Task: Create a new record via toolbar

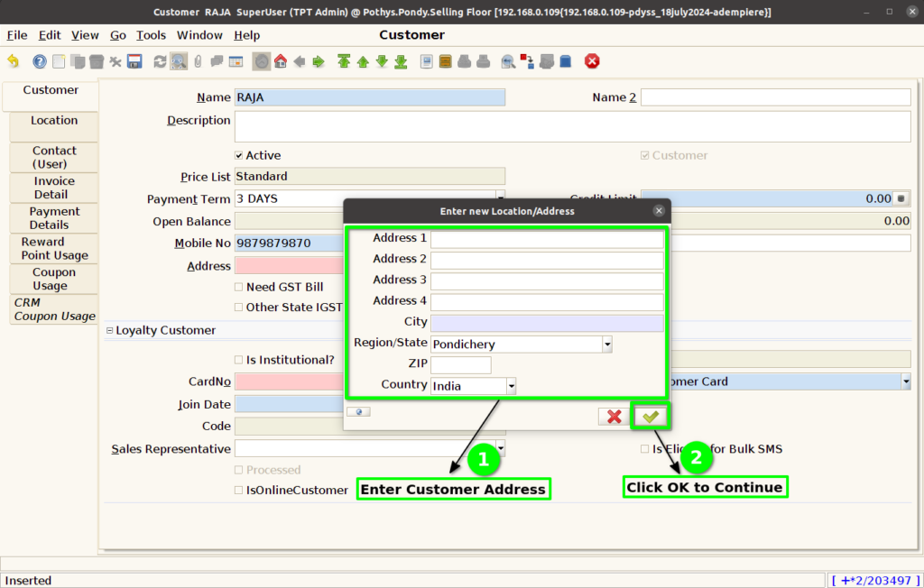Action: pos(59,61)
